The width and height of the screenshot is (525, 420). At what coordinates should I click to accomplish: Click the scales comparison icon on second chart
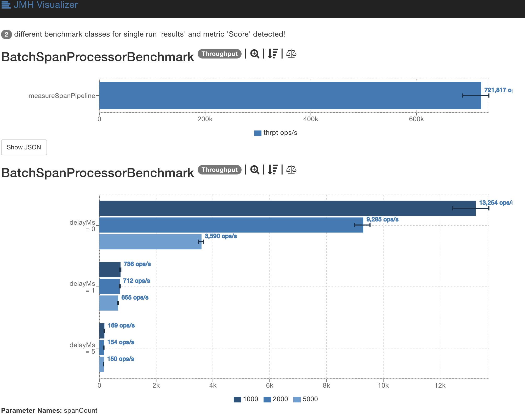pos(291,170)
